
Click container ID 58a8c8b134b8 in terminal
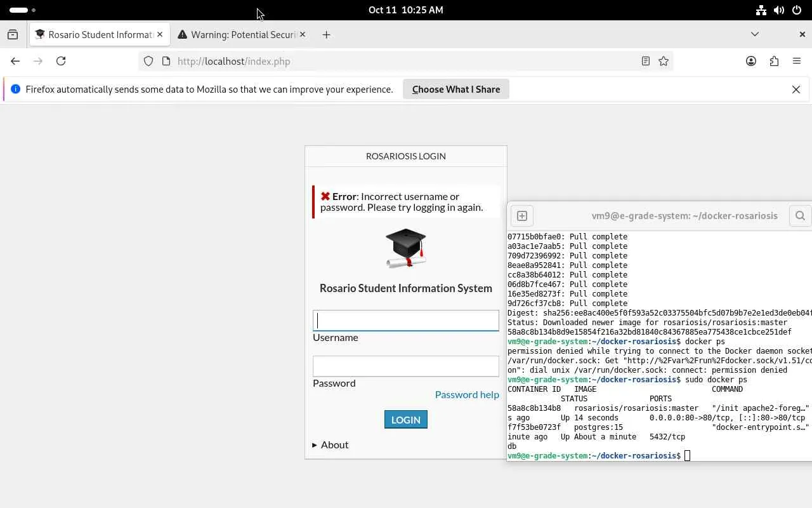coord(534,408)
